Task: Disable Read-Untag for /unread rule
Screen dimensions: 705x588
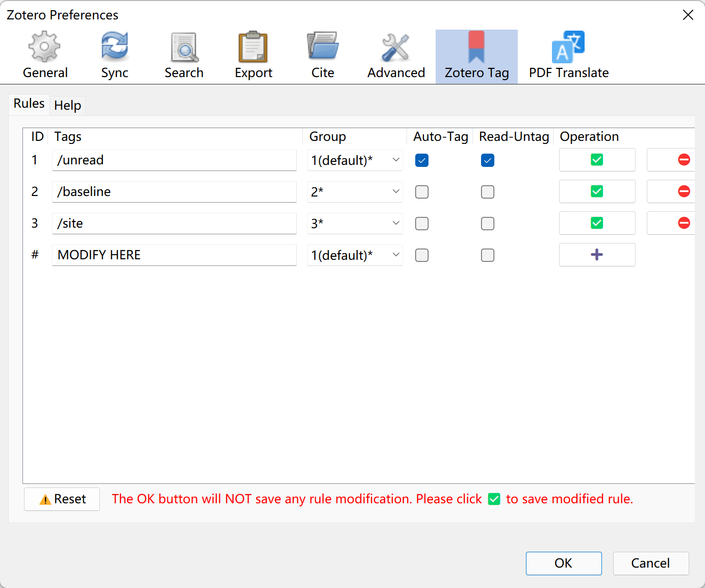Action: click(488, 160)
